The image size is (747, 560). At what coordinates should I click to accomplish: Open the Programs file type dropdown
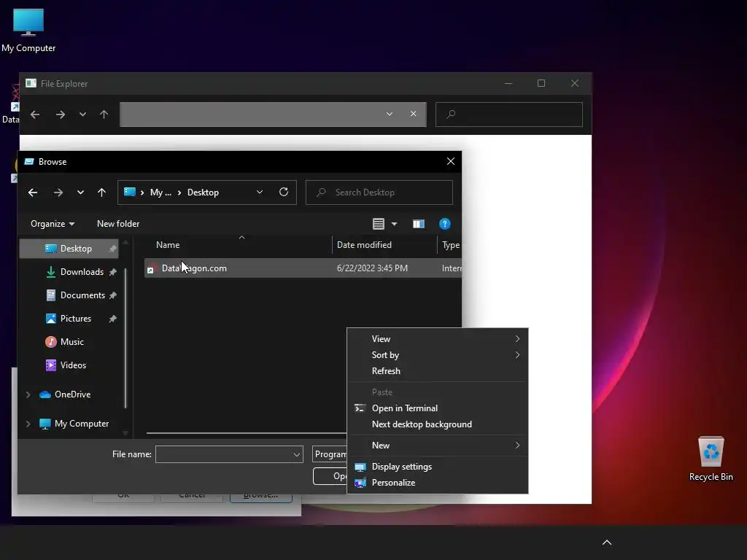(330, 454)
